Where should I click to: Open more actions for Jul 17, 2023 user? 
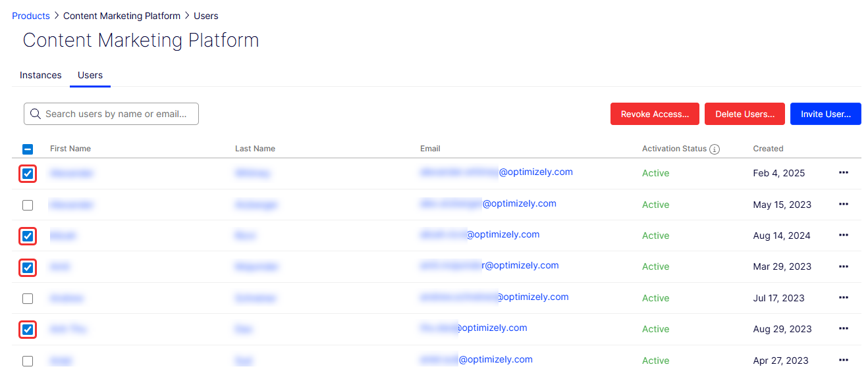pos(843,298)
